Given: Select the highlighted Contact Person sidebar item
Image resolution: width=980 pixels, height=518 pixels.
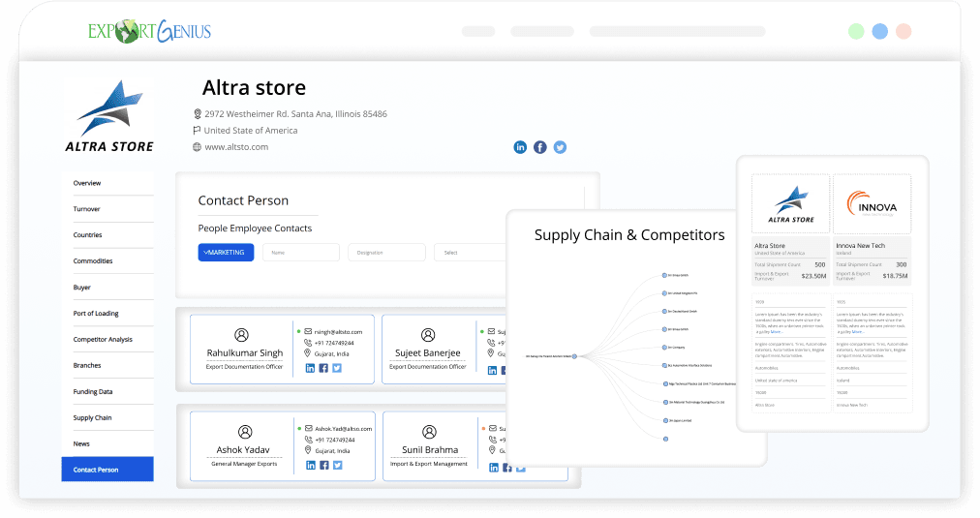Looking at the screenshot, I should (107, 470).
